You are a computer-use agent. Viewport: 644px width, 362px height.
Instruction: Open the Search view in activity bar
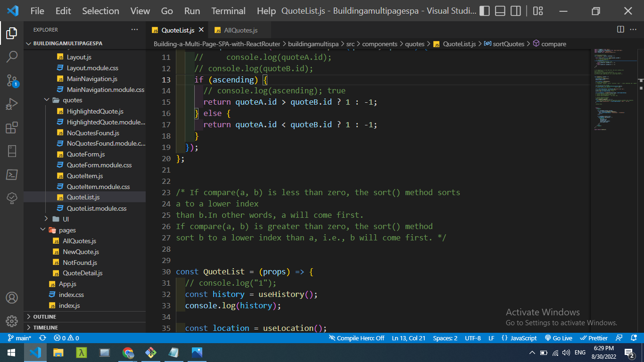tap(12, 57)
